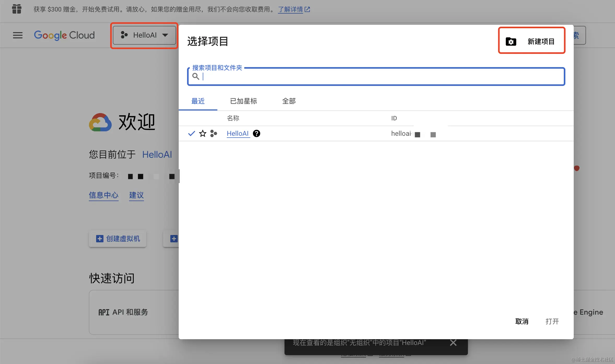Click the gift icon in banner

pyautogui.click(x=17, y=9)
